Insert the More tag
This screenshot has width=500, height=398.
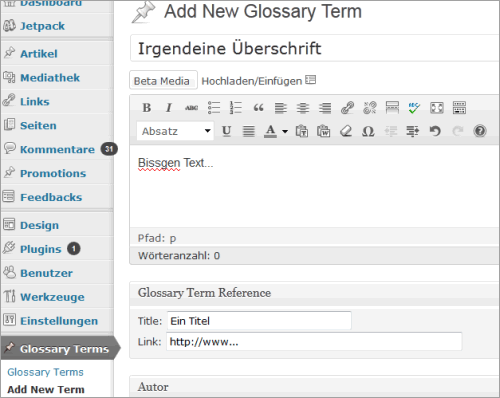click(392, 108)
